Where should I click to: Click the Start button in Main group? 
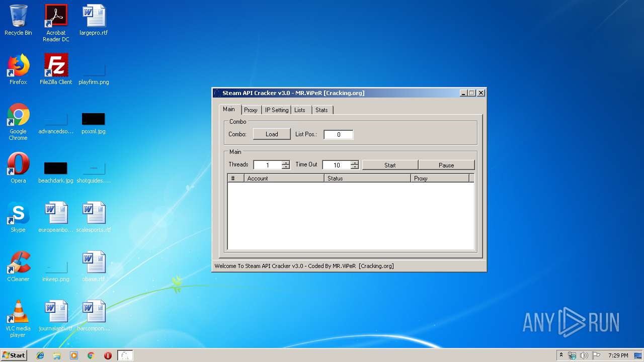point(390,165)
